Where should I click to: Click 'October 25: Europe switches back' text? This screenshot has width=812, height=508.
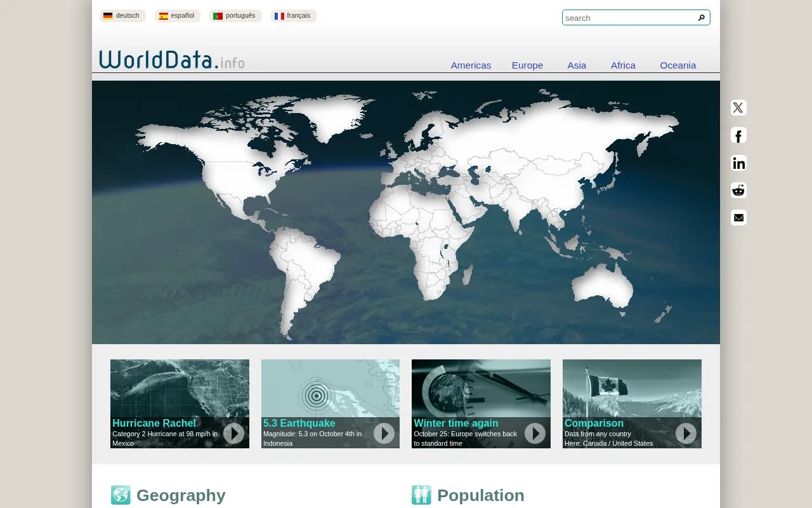465,434
